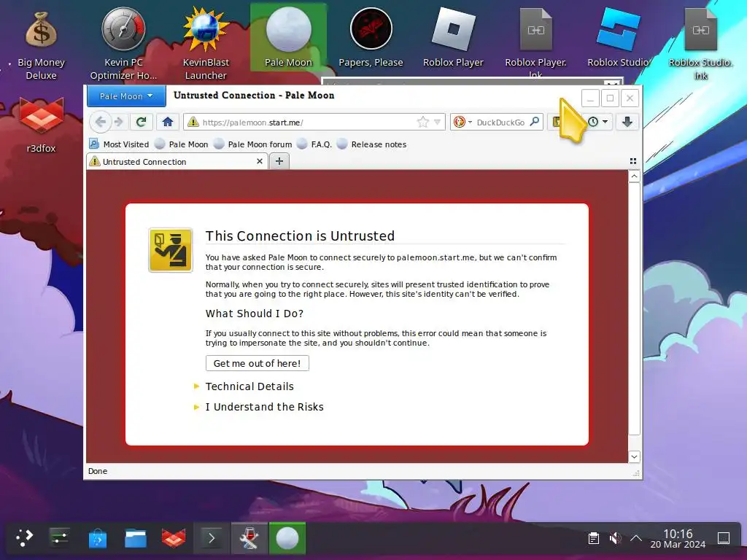747x560 pixels.
Task: Expand the hidden system tray icons
Action: [x=636, y=538]
